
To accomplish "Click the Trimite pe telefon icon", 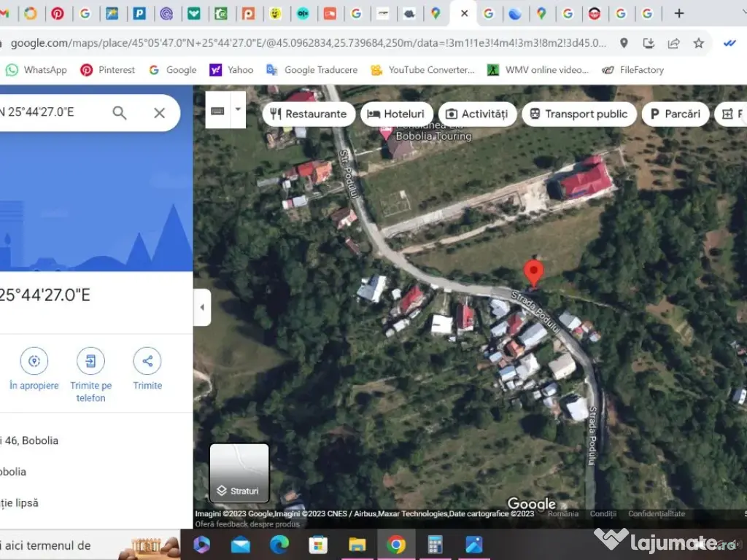I will click(90, 361).
